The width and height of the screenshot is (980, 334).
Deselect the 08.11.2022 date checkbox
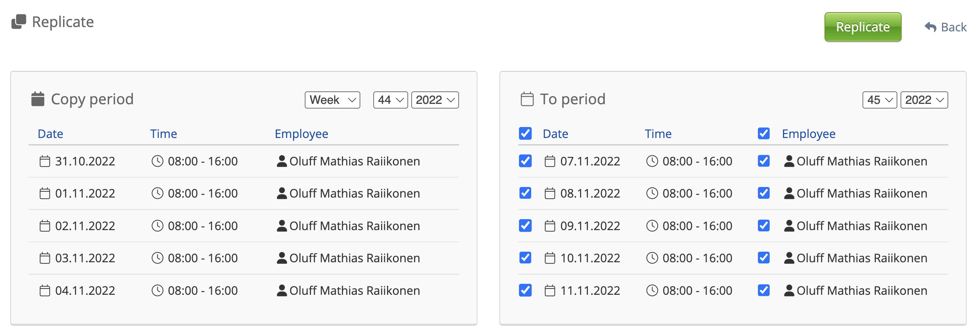(525, 193)
